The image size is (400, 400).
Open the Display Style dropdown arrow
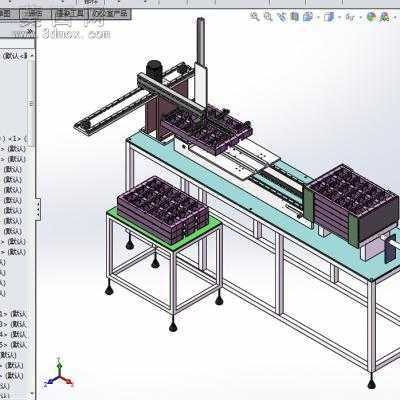(x=340, y=17)
